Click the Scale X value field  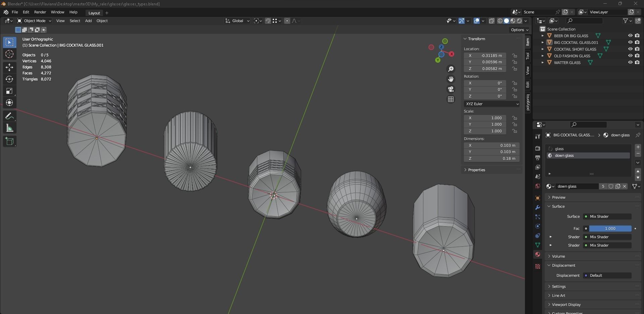(485, 118)
